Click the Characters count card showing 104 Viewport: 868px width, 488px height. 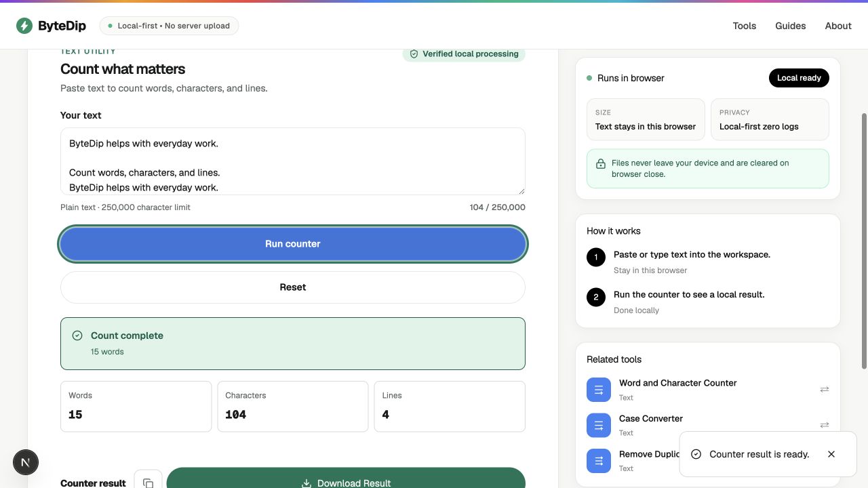point(293,407)
